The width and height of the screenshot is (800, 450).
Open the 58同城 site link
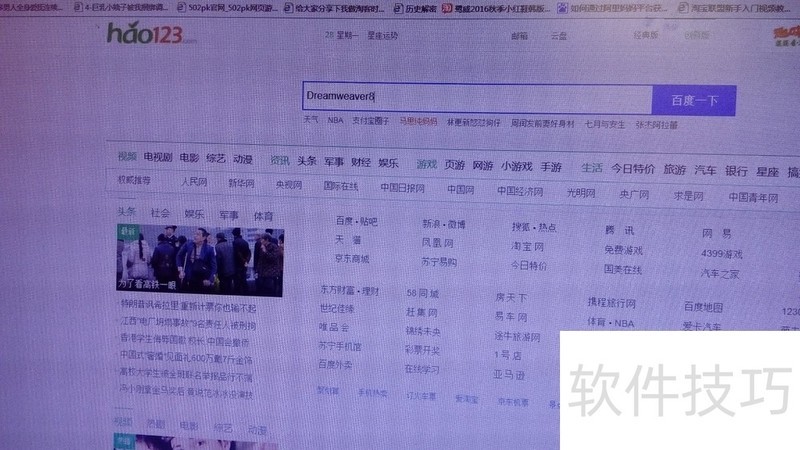pos(422,293)
